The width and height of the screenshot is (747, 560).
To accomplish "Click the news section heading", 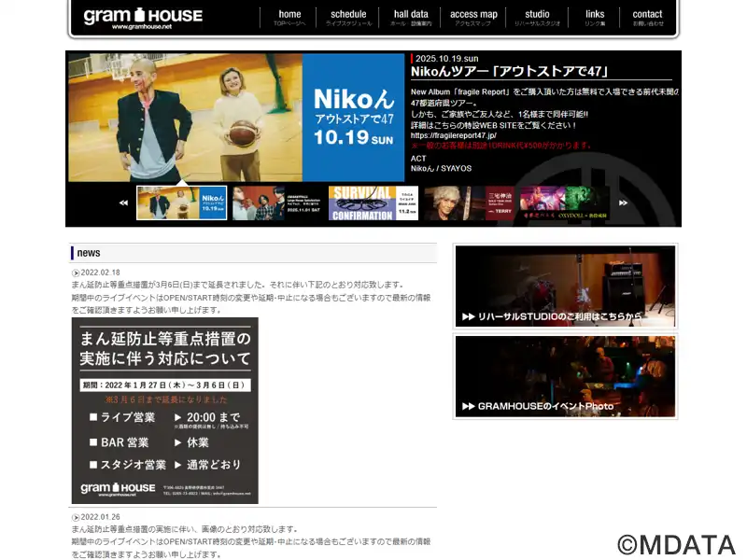I will coord(89,253).
